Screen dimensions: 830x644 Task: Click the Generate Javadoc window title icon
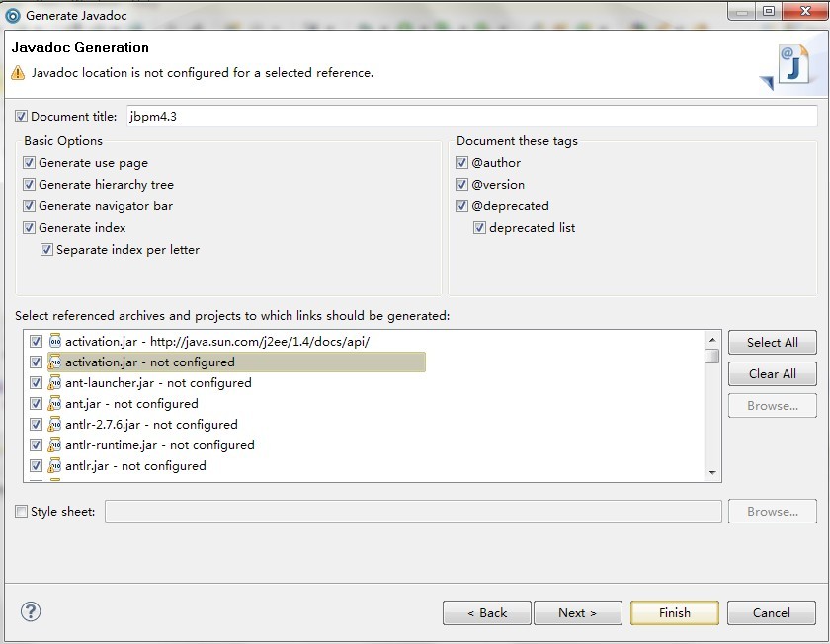pyautogui.click(x=13, y=15)
